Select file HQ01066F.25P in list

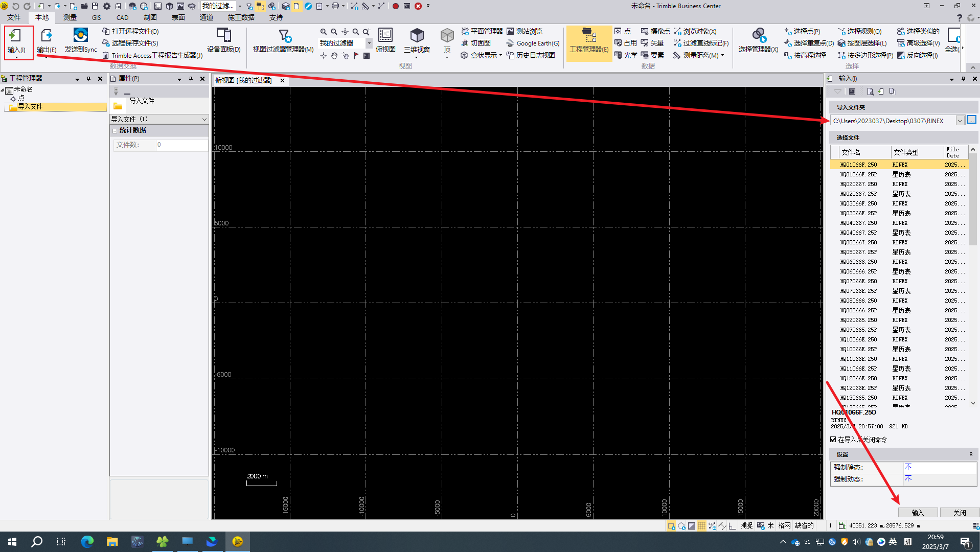pyautogui.click(x=899, y=174)
